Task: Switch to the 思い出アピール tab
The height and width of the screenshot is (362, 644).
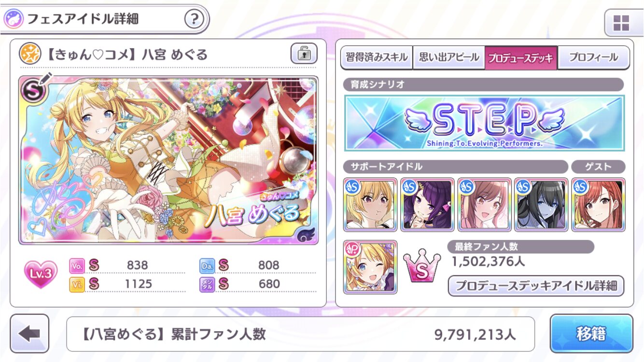Action: coord(448,58)
